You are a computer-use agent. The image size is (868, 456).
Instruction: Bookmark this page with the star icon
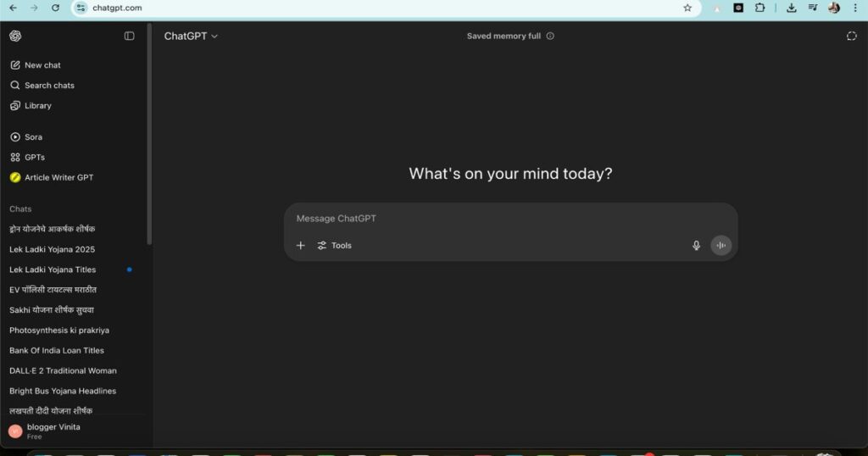pyautogui.click(x=687, y=8)
